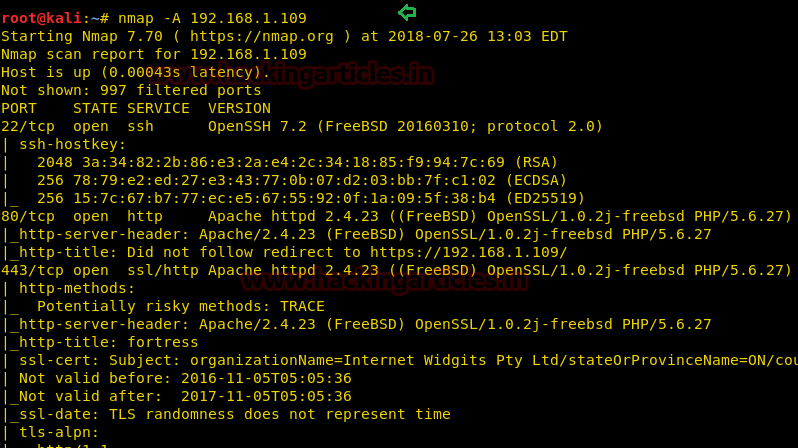Click the green left-pointing arrow icon
Screen dimensions: 798x448
coord(407,13)
